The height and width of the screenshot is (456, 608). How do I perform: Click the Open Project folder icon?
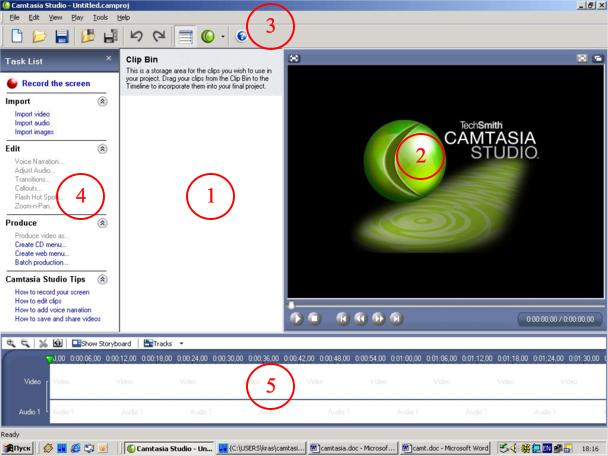40,36
